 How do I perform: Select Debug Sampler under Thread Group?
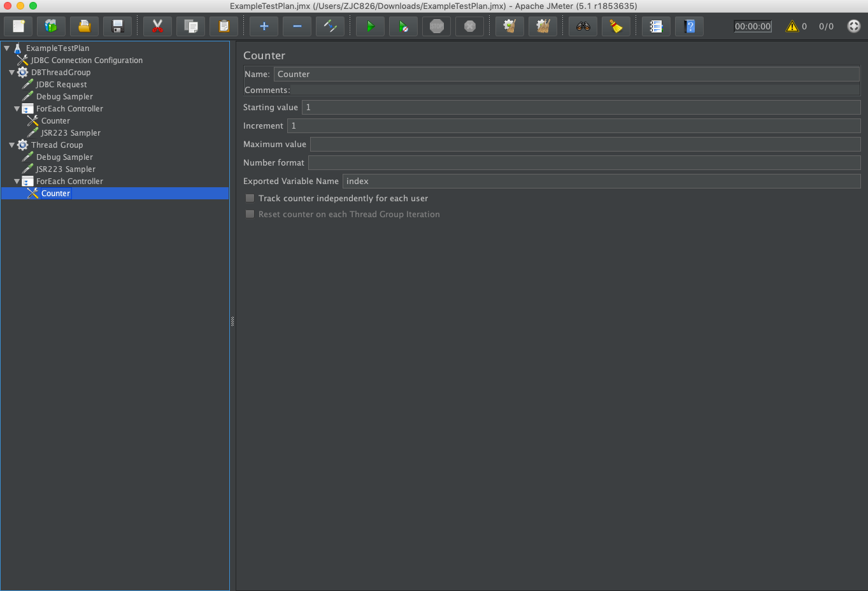point(64,157)
